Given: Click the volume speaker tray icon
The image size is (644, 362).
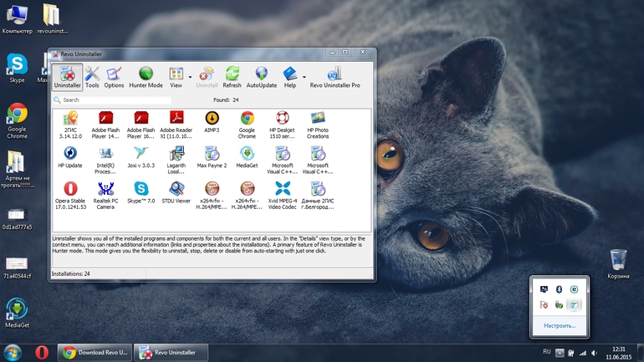Looking at the screenshot, I should (x=595, y=353).
